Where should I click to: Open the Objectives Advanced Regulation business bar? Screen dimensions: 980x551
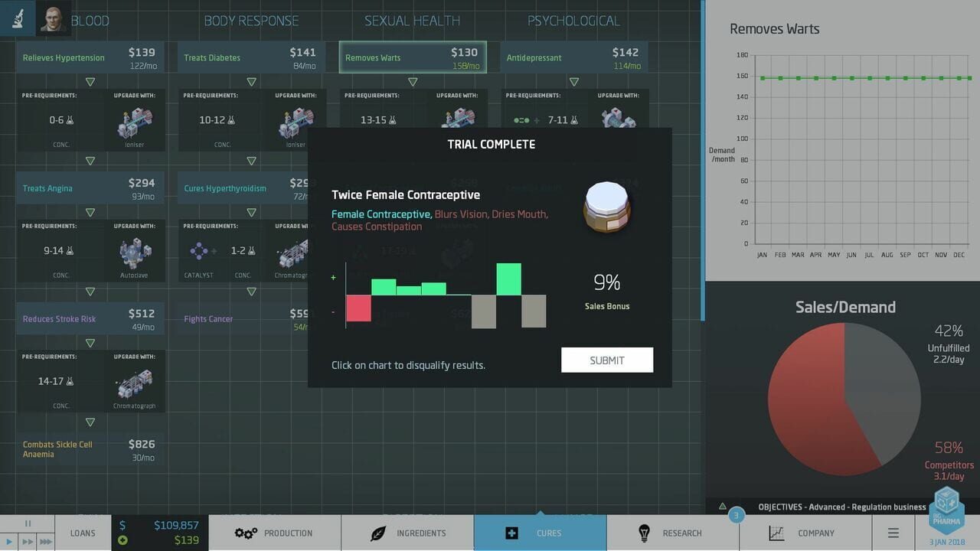[842, 507]
